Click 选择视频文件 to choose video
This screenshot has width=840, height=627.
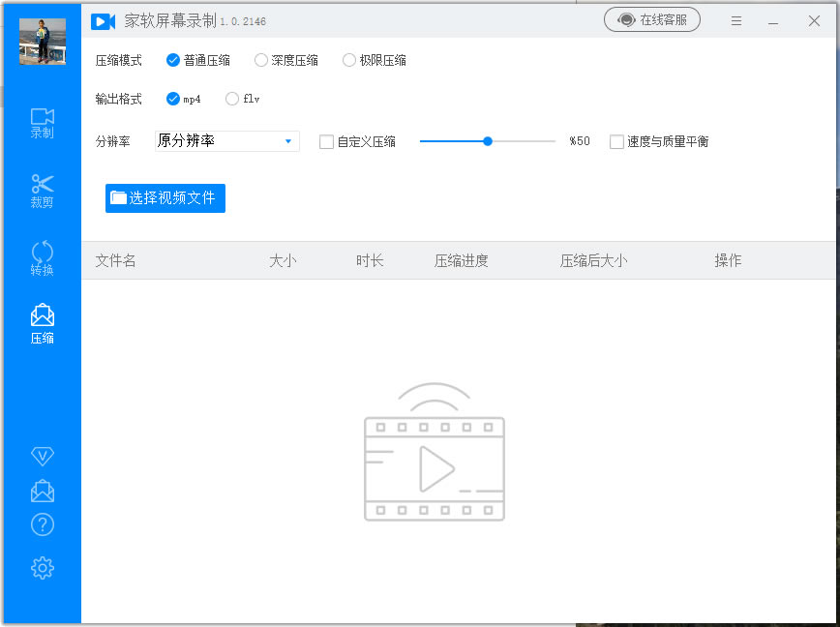[165, 198]
